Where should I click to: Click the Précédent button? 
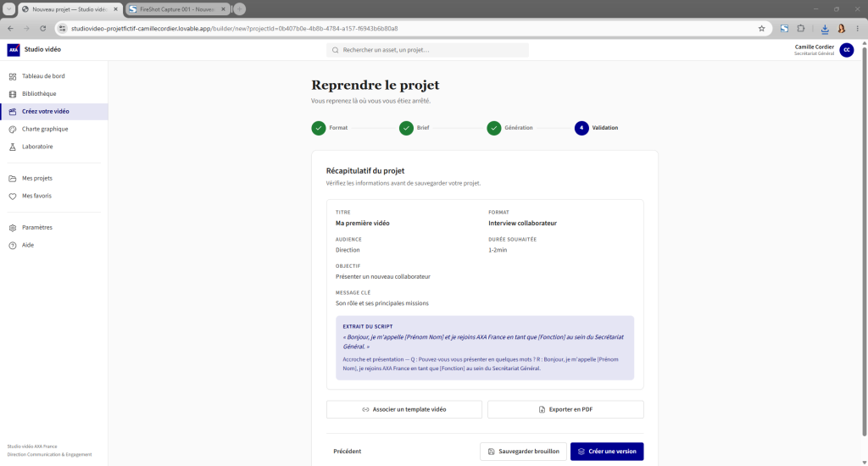pyautogui.click(x=347, y=452)
